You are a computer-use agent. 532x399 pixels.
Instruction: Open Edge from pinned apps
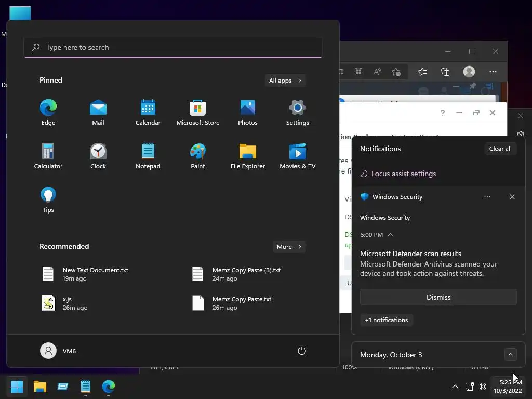pos(48,113)
